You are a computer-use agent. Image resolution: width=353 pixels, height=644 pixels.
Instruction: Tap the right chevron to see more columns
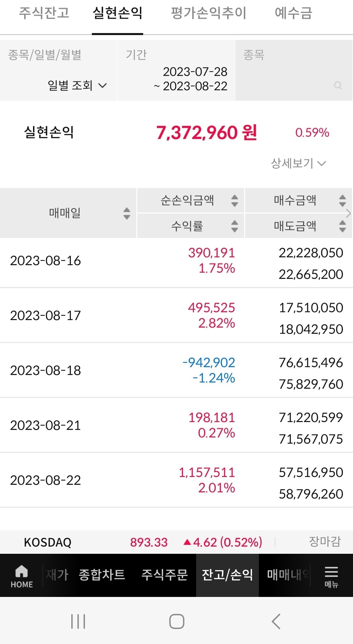[348, 213]
